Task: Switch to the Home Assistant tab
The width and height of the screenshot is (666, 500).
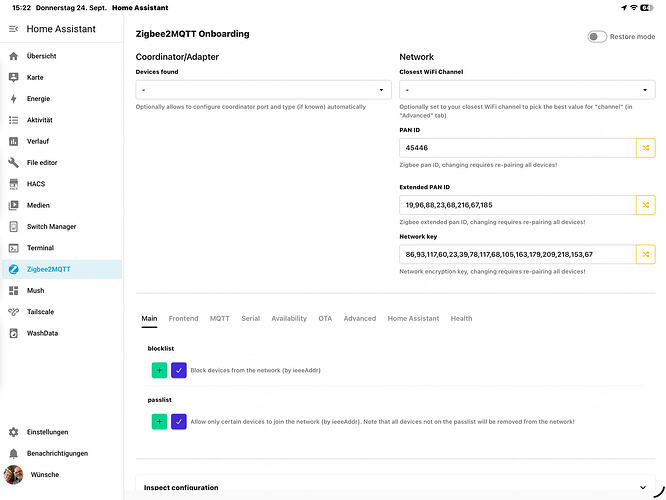Action: [413, 319]
